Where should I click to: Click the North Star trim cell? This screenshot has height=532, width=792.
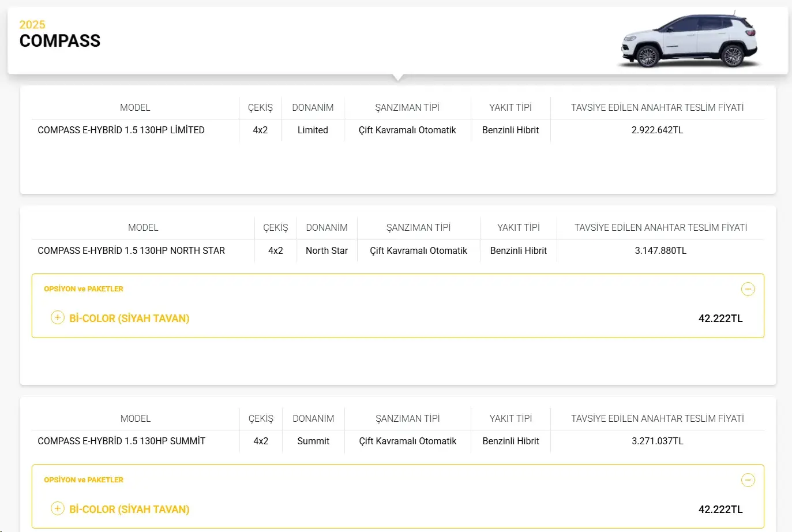tap(326, 251)
